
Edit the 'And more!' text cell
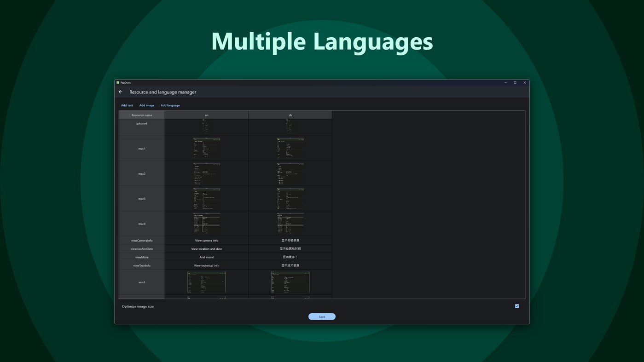207,257
